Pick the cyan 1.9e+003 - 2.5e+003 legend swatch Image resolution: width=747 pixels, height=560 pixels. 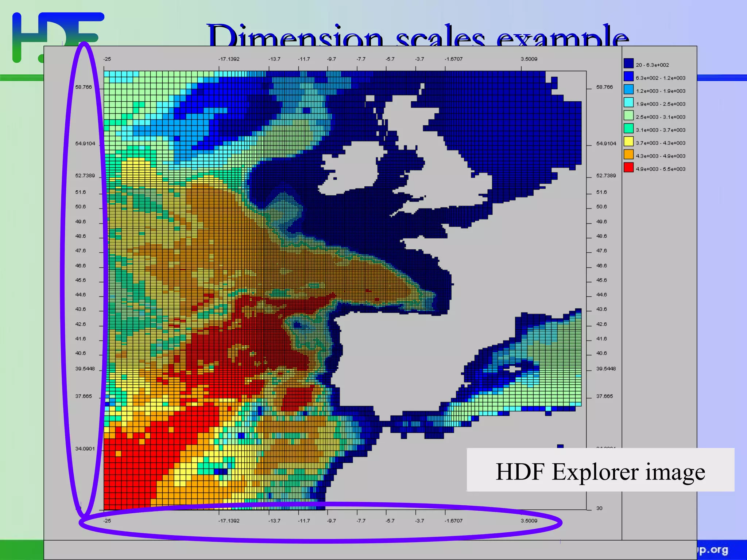[628, 102]
